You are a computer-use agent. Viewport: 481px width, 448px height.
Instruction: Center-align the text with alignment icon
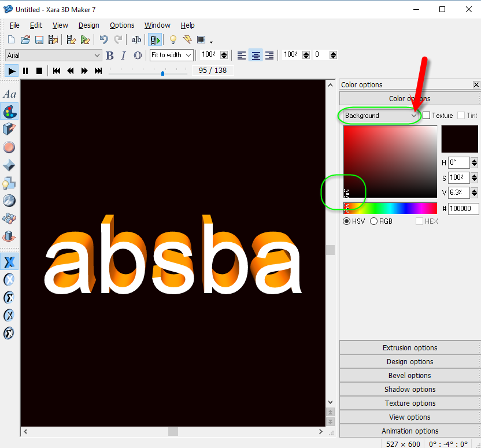click(255, 55)
